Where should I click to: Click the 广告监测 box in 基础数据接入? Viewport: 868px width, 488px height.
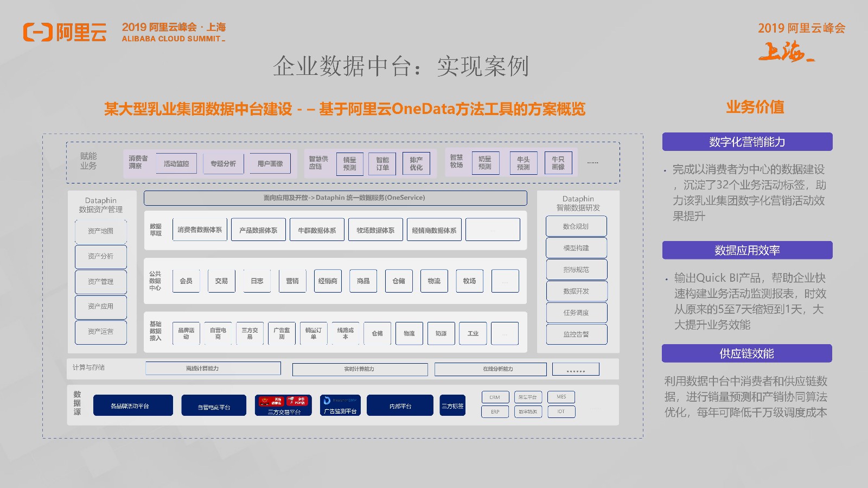[x=282, y=333]
